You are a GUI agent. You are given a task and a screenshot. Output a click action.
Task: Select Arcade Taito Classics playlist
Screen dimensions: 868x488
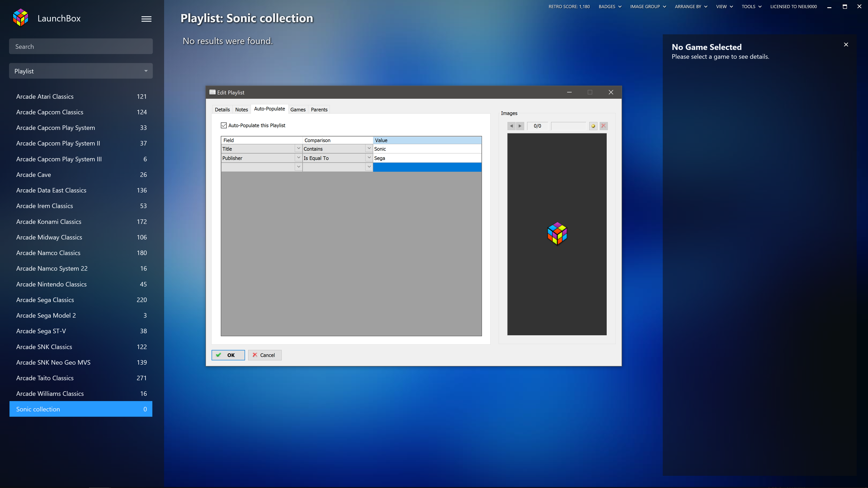pyautogui.click(x=81, y=378)
